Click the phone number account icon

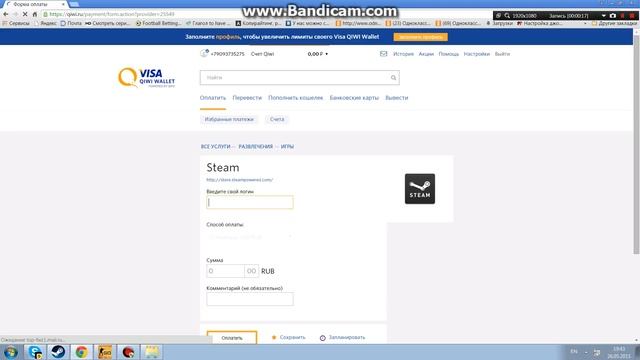click(204, 53)
